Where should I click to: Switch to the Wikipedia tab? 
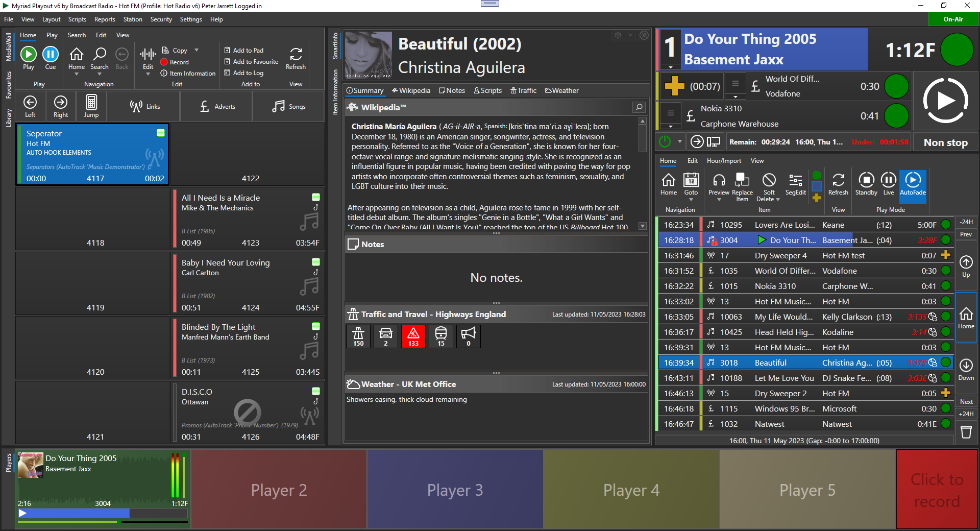tap(411, 90)
